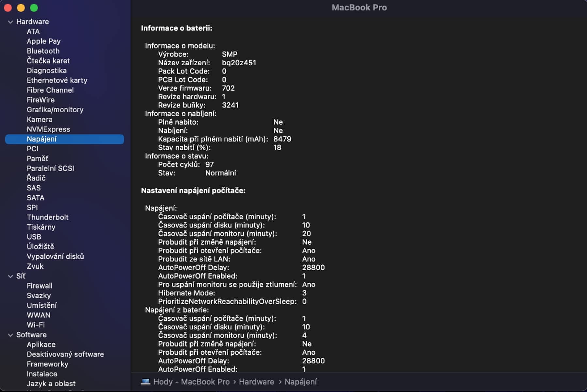Open Umístění network entry

click(42, 305)
